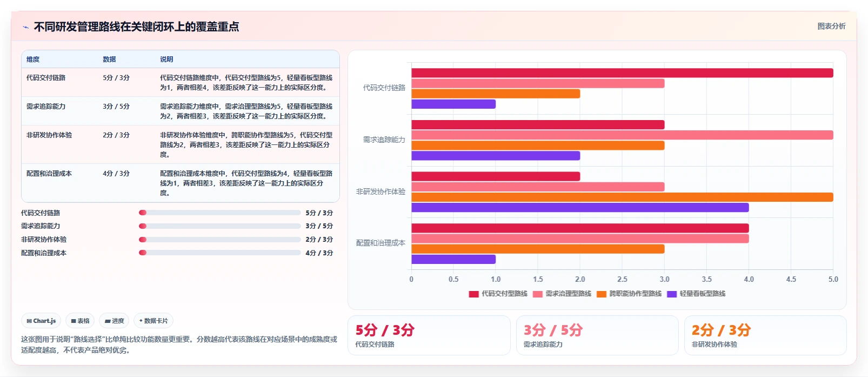
Task: Click the 说明 column header
Action: pyautogui.click(x=166, y=59)
